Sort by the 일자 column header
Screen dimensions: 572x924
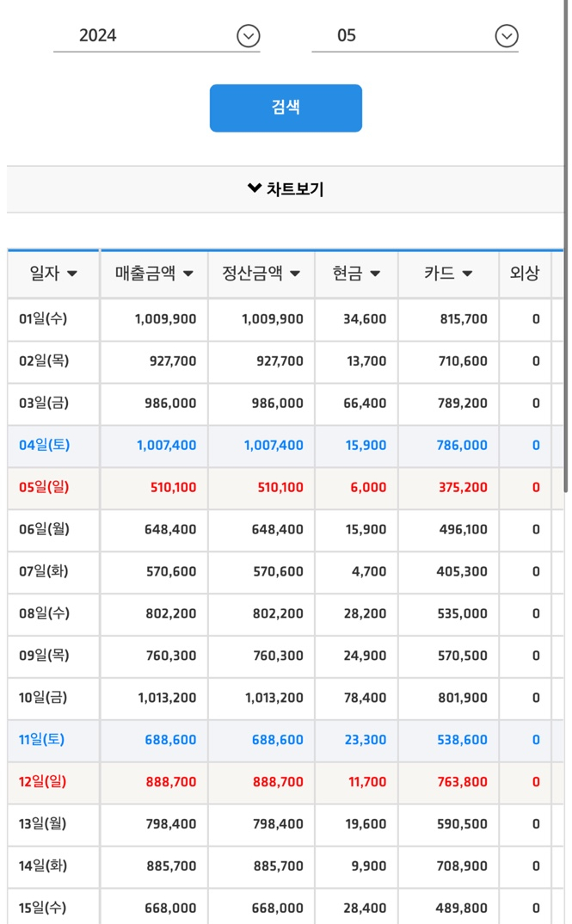coord(53,274)
